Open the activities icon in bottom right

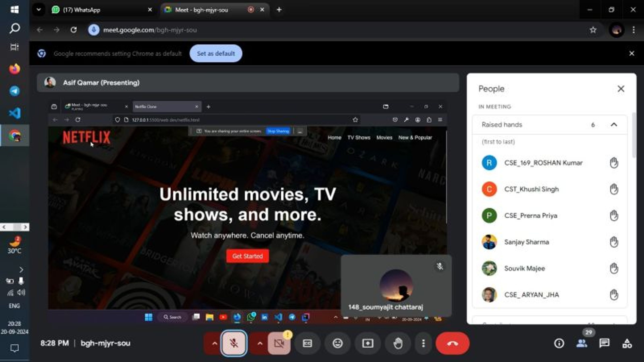coord(627,343)
